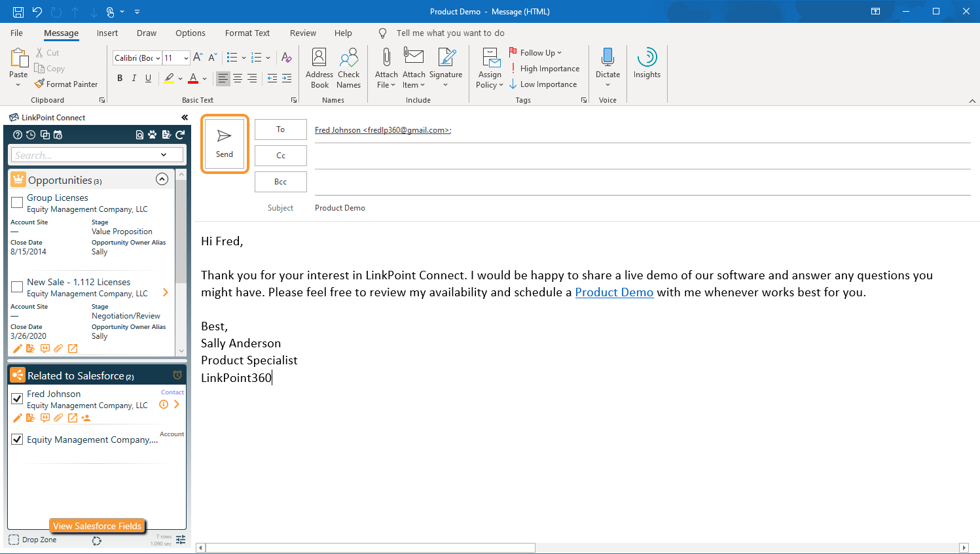The height and width of the screenshot is (554, 980).
Task: Click the Undo arrow in the title bar
Action: pyautogui.click(x=37, y=12)
